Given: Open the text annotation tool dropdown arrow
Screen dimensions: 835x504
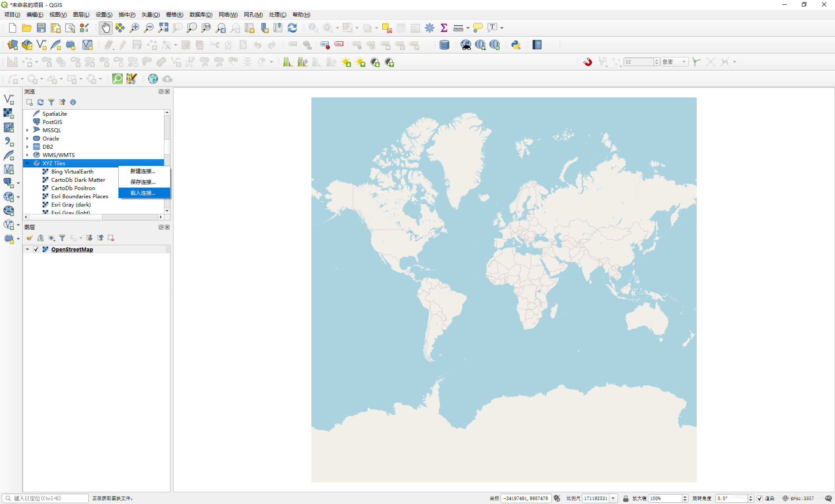Looking at the screenshot, I should (502, 28).
